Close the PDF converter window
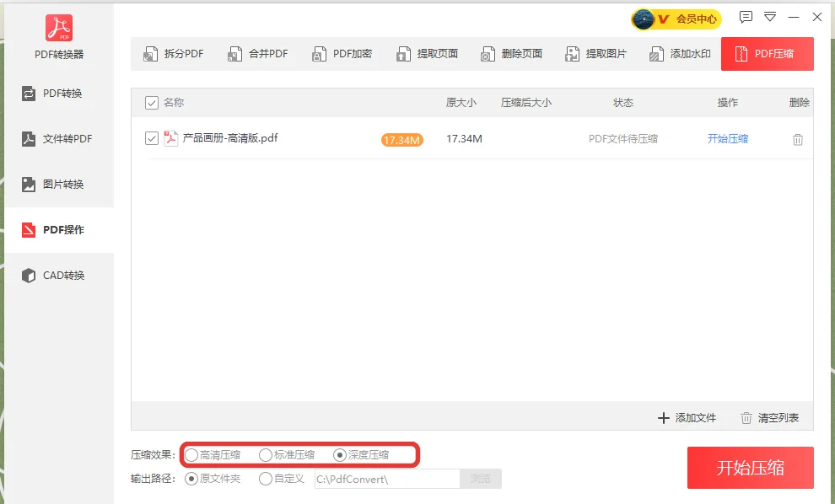The image size is (835, 504). pyautogui.click(x=817, y=17)
